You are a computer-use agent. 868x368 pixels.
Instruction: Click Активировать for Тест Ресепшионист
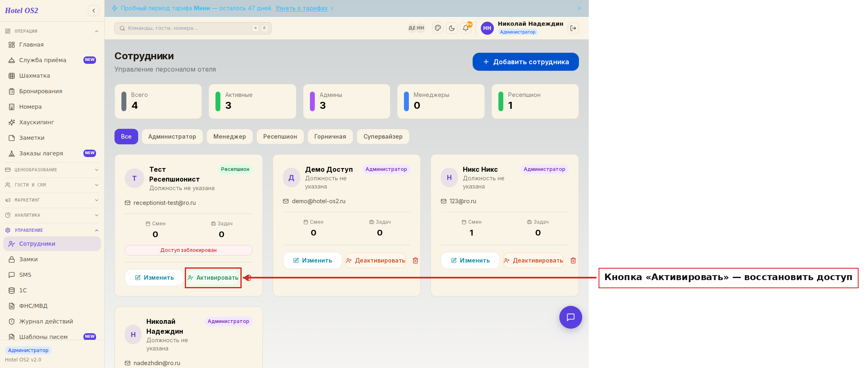click(213, 278)
